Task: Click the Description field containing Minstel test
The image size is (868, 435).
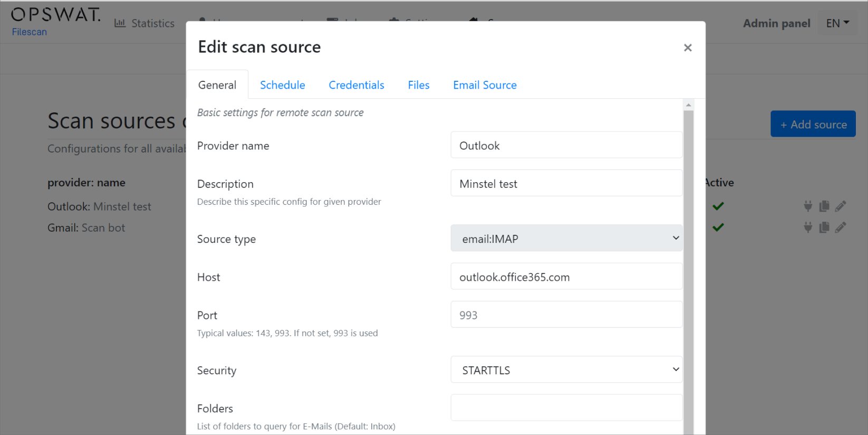Action: pos(566,183)
